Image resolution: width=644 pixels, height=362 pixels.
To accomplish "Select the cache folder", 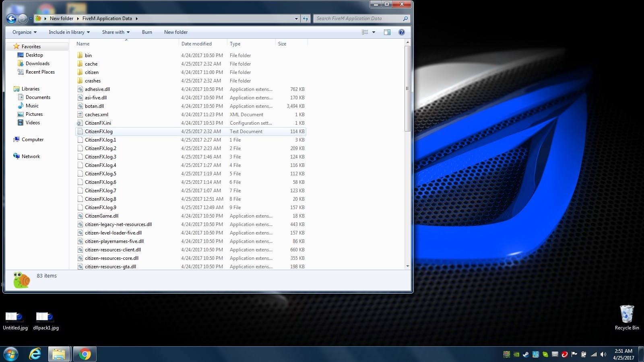I will (x=191, y=64).
